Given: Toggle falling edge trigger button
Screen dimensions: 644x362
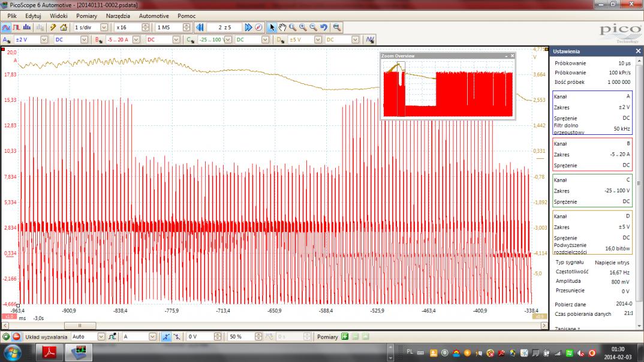Looking at the screenshot, I should pos(177,337).
